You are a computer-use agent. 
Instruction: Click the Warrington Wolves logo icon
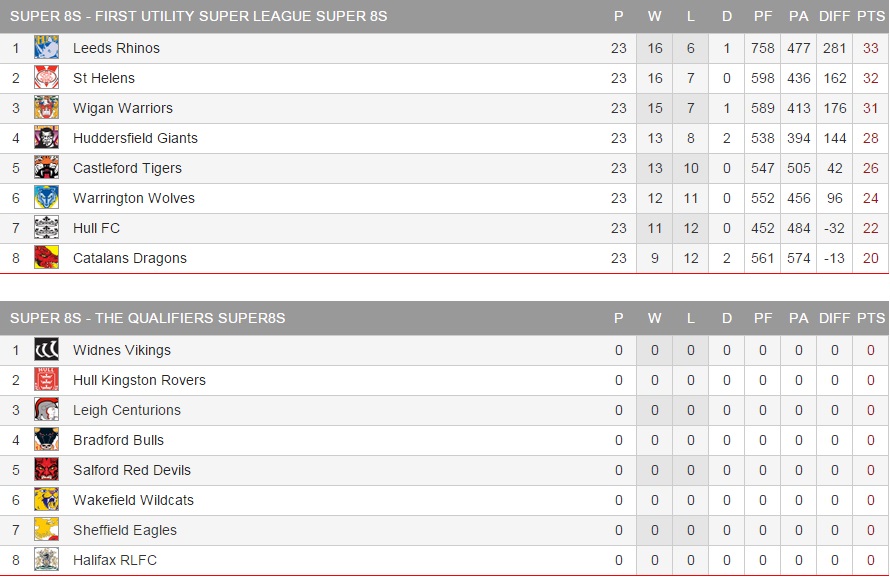click(x=46, y=198)
